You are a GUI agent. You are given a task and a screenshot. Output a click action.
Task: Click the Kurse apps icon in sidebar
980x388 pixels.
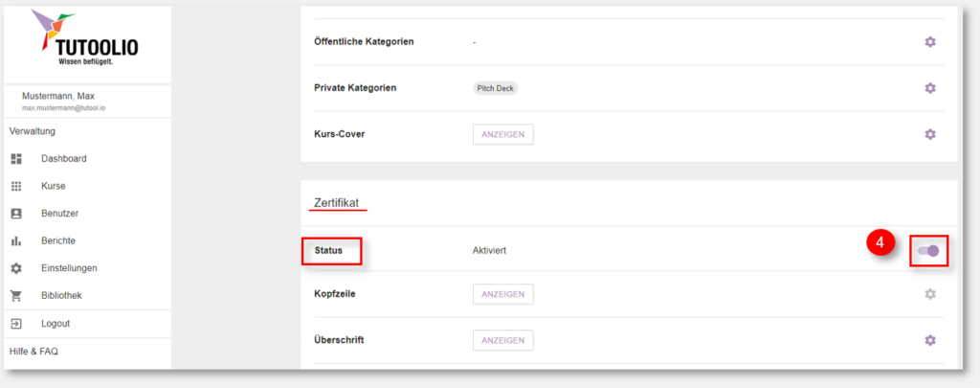point(17,186)
